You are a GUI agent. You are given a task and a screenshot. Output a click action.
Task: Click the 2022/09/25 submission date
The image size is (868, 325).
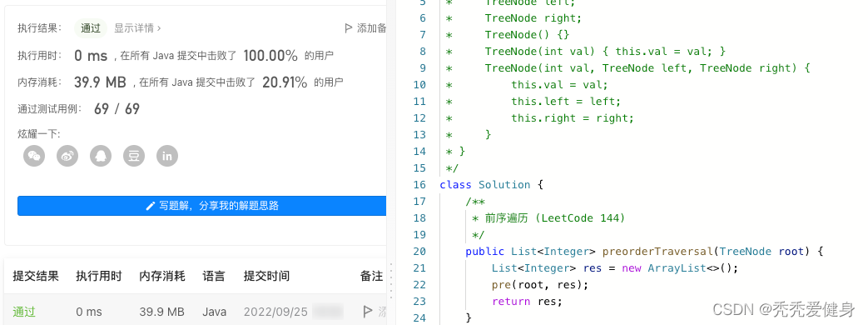tap(275, 312)
